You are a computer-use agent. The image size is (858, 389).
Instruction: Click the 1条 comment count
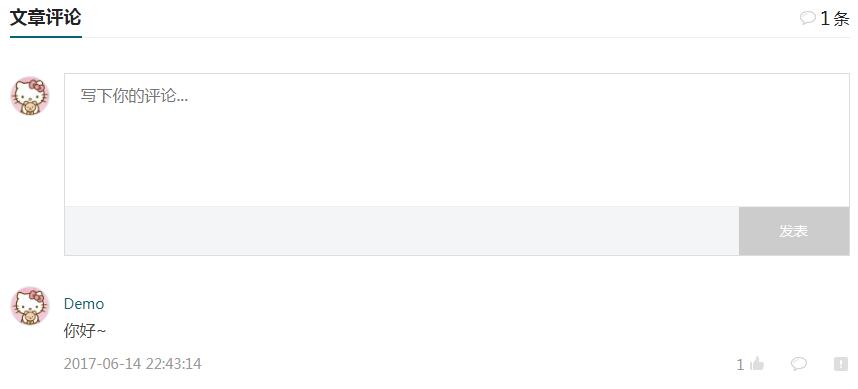pos(834,19)
